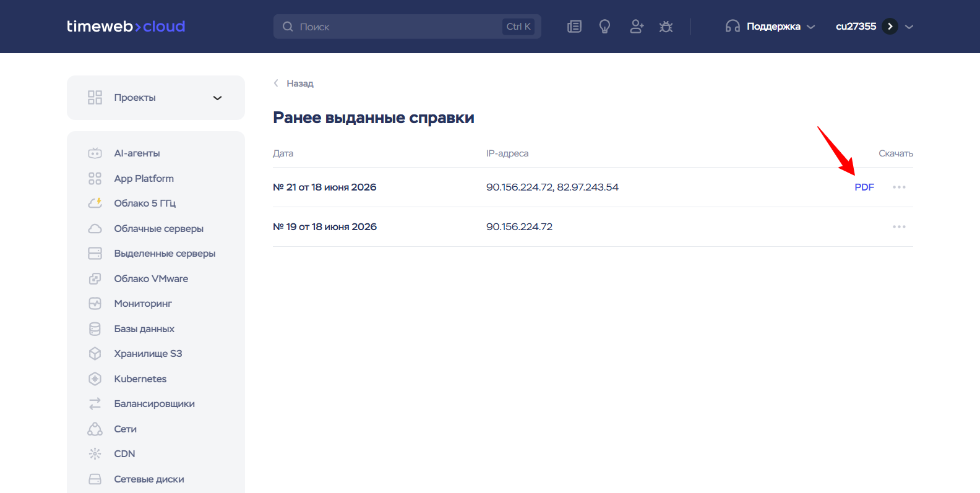
Task: Click the round arrow badge beside cu27355
Action: point(890,27)
